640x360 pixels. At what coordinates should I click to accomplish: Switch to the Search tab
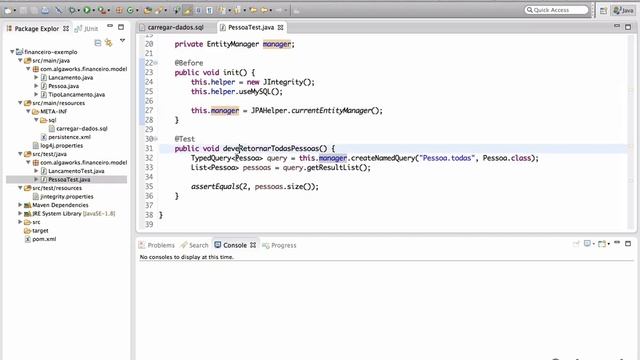[x=195, y=245]
